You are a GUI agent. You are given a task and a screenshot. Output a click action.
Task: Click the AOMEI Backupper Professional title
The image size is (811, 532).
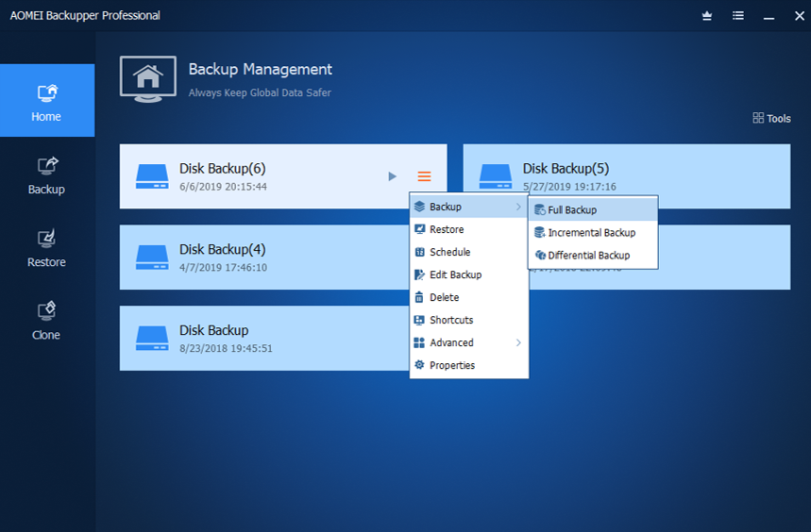(x=85, y=15)
